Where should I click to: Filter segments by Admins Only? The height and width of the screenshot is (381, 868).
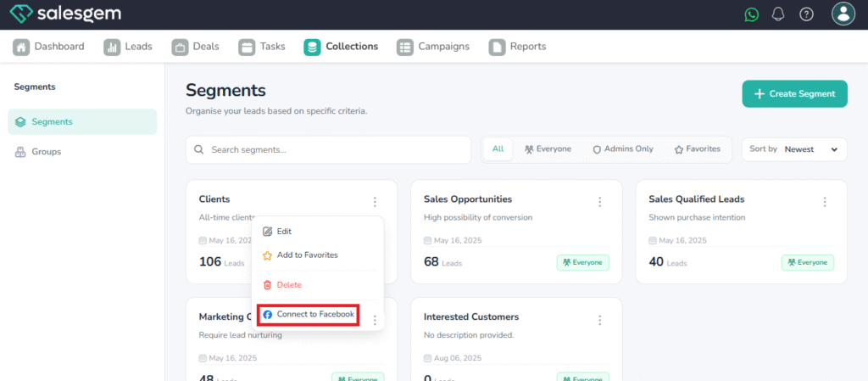623,149
